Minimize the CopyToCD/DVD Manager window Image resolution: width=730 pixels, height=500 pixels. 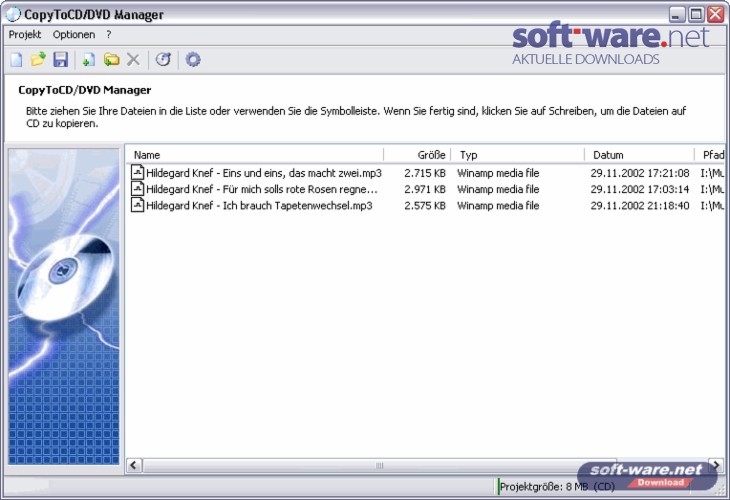(x=677, y=14)
